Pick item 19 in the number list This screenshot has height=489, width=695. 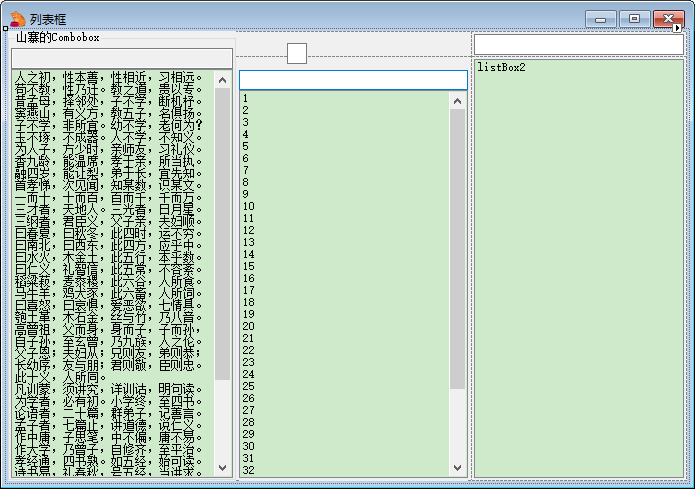tap(345, 314)
